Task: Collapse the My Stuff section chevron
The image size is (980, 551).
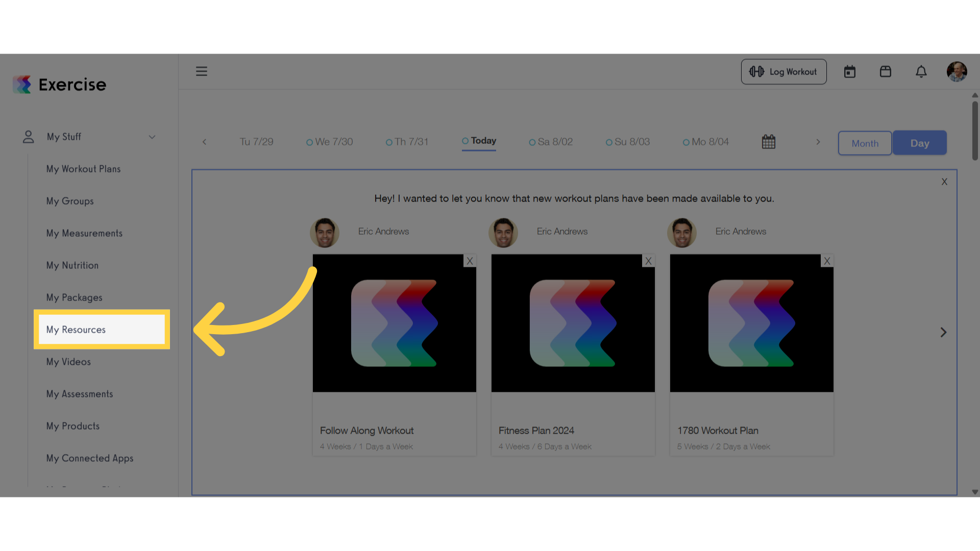Action: pyautogui.click(x=152, y=137)
